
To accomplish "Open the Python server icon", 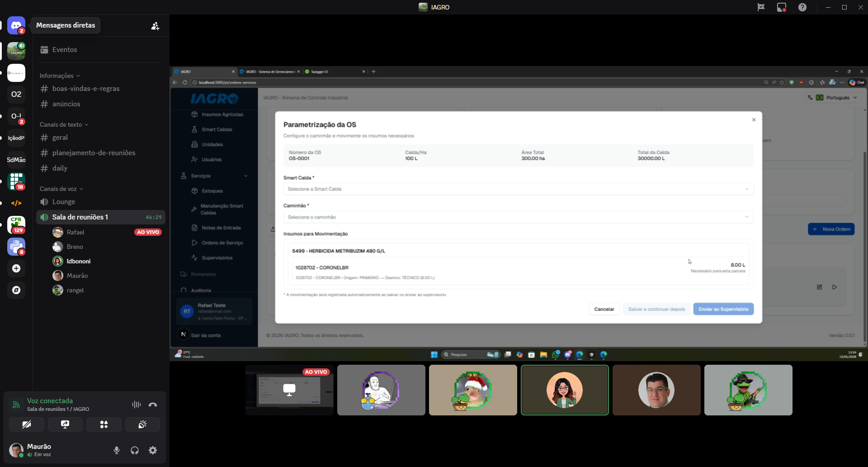I will 16,247.
